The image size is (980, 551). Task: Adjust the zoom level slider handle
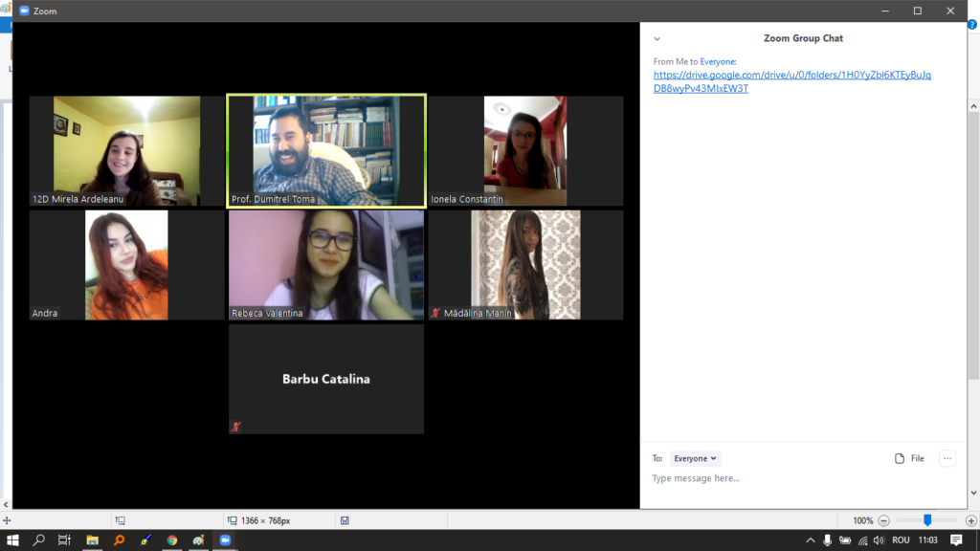point(926,520)
